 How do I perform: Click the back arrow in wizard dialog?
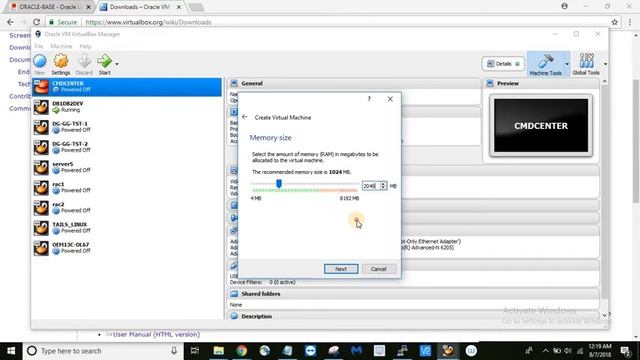(245, 117)
